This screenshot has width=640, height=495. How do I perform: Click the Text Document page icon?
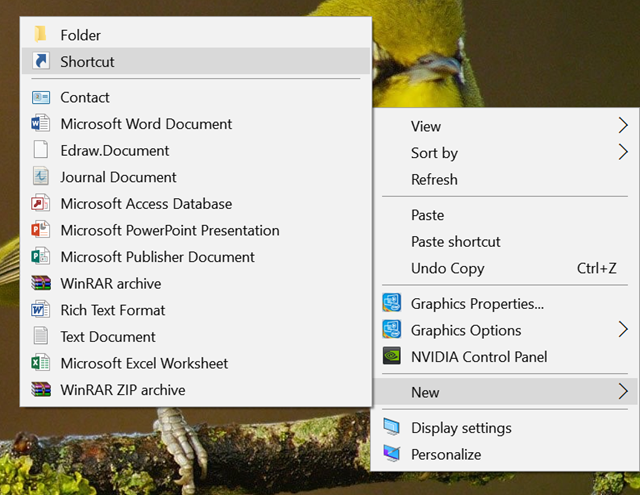pyautogui.click(x=41, y=336)
